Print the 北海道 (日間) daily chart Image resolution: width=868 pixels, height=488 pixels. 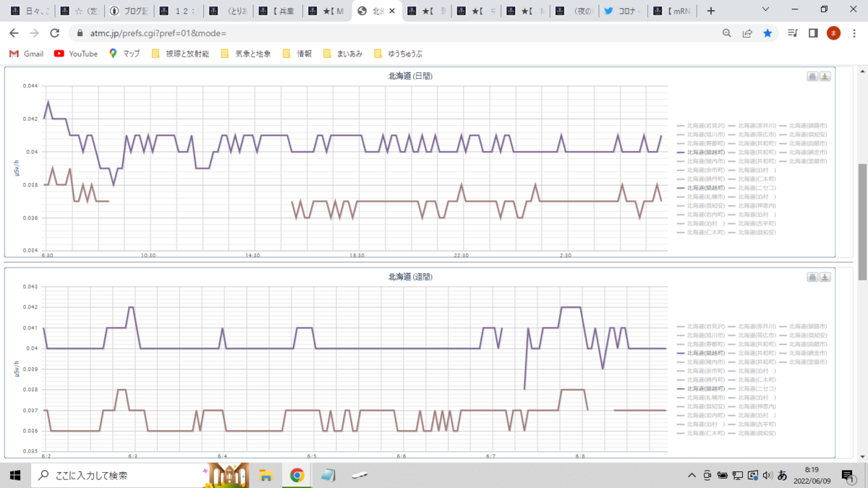point(812,77)
